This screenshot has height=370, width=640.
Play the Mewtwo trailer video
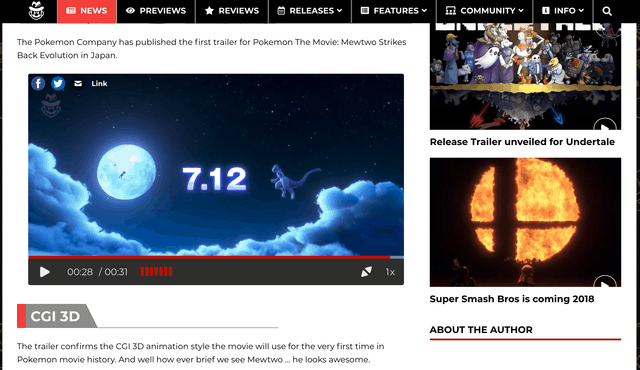[44, 272]
